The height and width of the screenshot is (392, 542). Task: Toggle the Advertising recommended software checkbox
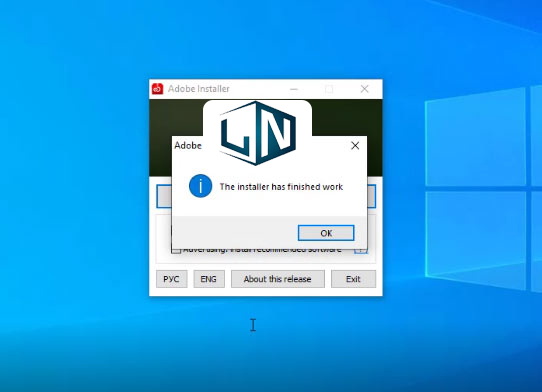tap(176, 250)
